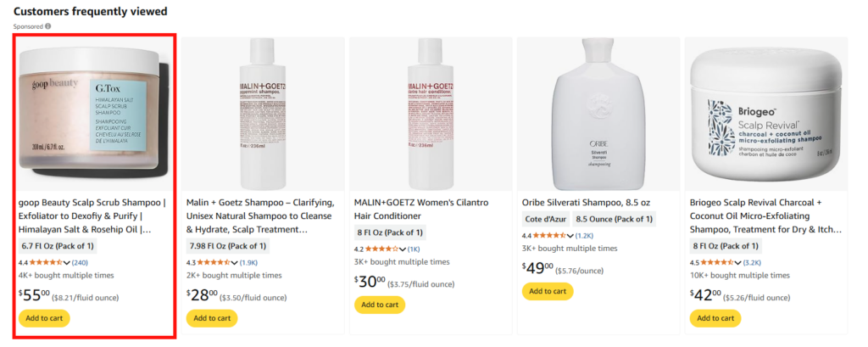Click the Sponsored info icon

[x=48, y=26]
